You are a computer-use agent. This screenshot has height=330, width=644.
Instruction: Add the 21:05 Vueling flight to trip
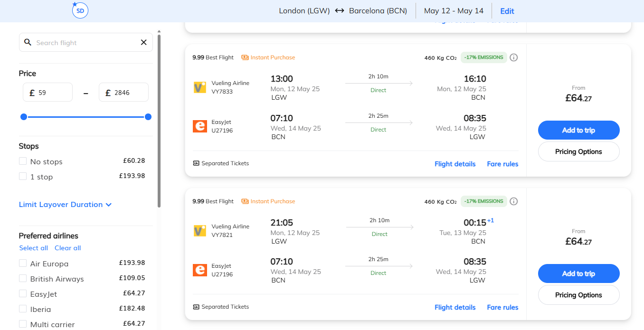pyautogui.click(x=578, y=273)
